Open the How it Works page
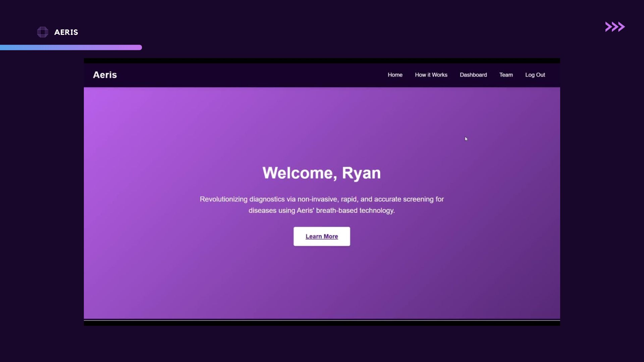The height and width of the screenshot is (362, 644). [431, 75]
